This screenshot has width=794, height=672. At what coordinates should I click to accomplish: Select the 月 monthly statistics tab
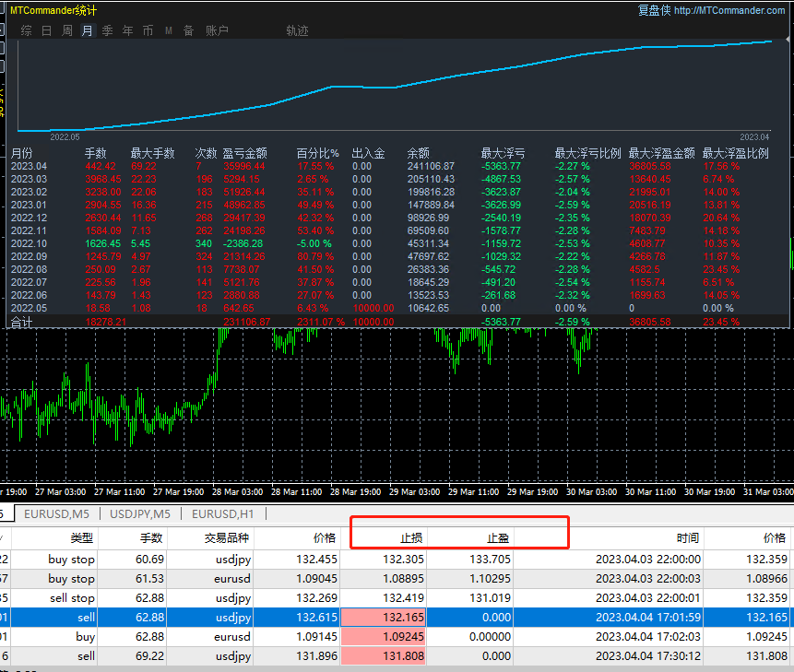coord(87,30)
